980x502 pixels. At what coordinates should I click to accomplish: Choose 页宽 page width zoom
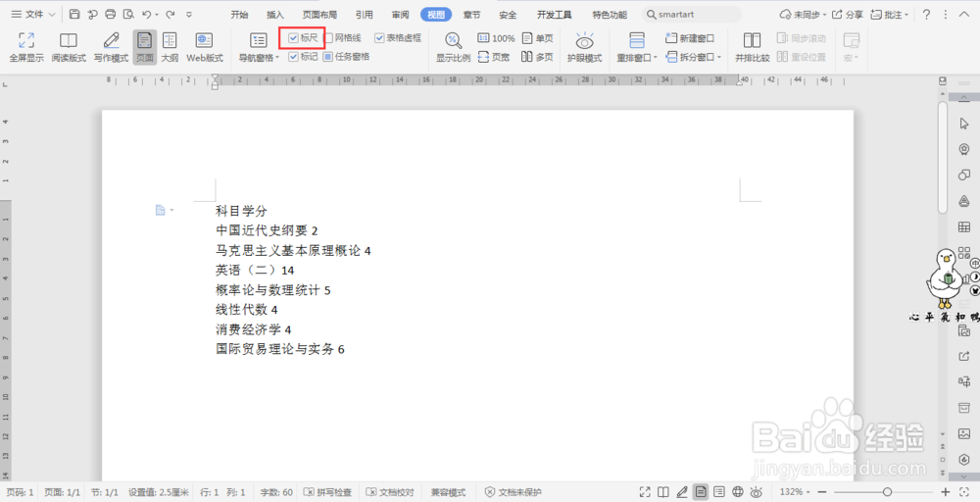(494, 57)
